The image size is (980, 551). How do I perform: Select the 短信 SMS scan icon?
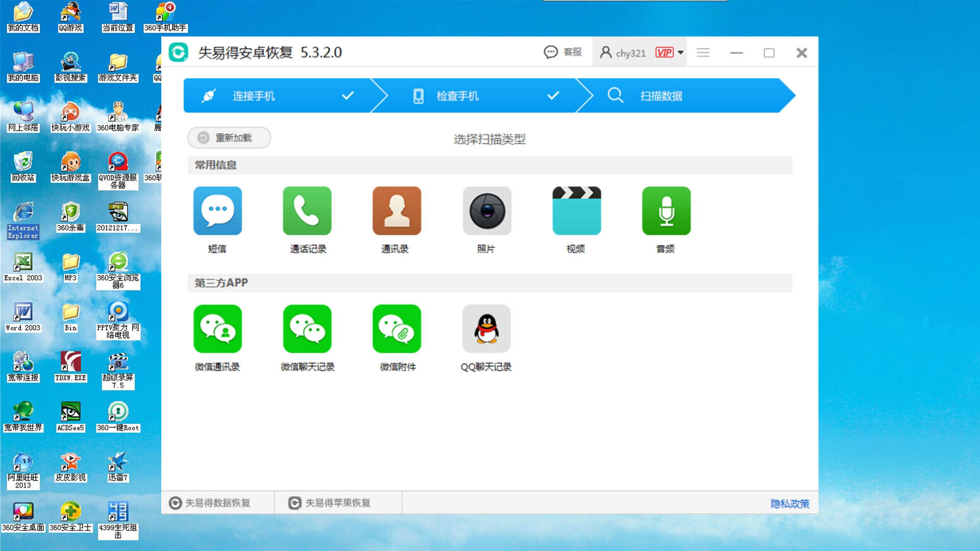(x=217, y=211)
